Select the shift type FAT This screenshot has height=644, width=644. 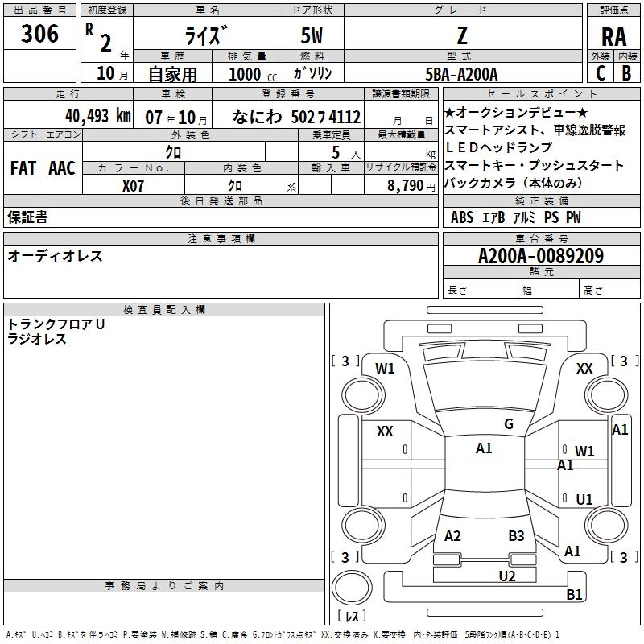[23, 168]
